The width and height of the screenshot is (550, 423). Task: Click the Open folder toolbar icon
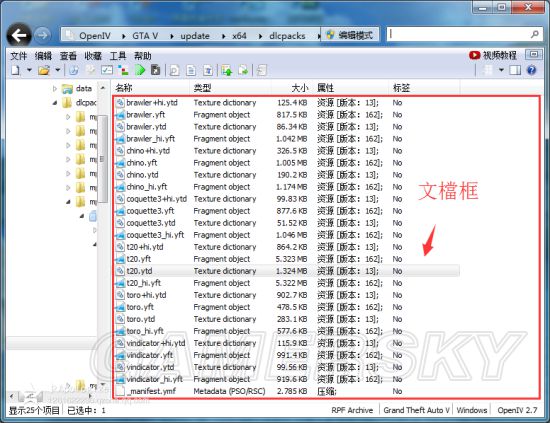(x=44, y=70)
